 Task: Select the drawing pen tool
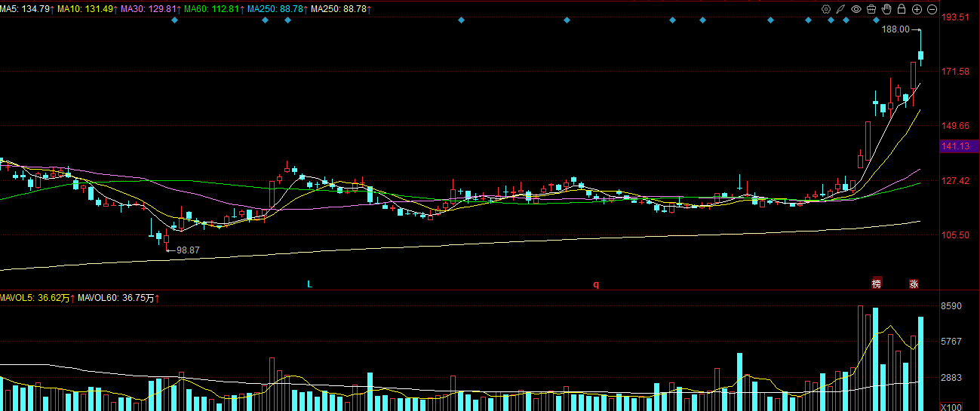tap(841, 9)
